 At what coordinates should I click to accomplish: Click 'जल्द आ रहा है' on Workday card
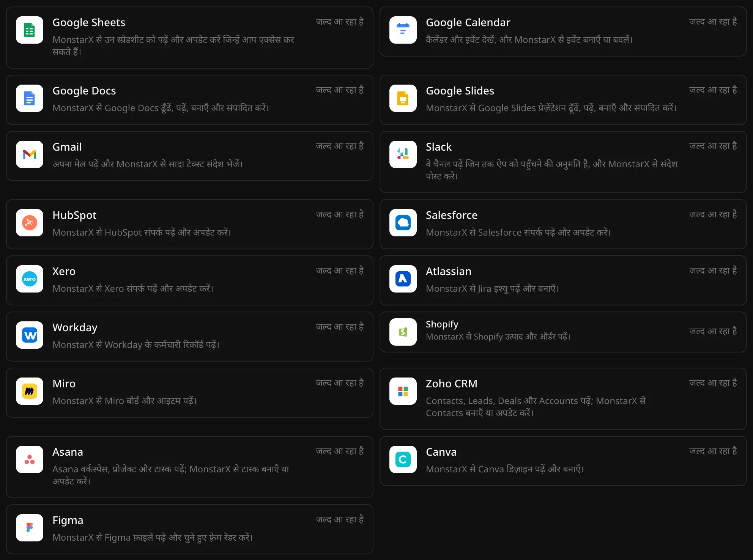click(340, 327)
